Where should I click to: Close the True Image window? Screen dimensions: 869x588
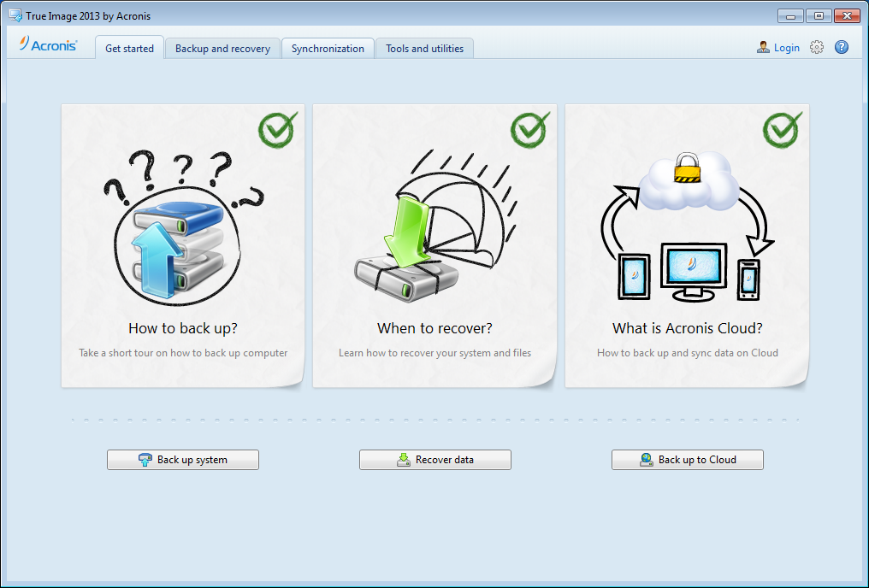coord(847,16)
